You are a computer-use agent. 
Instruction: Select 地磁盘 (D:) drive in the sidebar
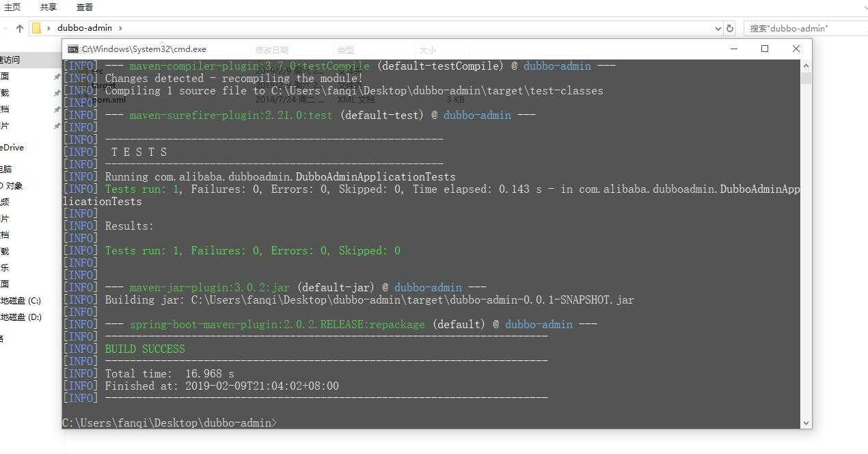pos(21,317)
